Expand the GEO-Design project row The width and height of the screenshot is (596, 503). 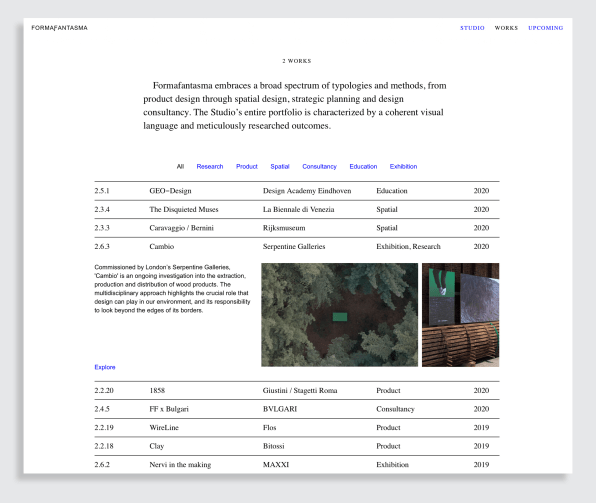point(297,191)
